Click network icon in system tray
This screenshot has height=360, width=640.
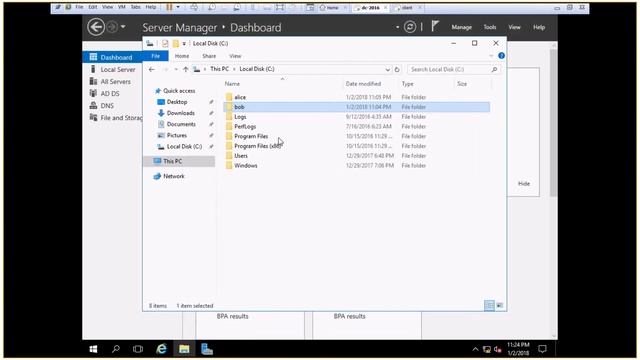pos(487,349)
